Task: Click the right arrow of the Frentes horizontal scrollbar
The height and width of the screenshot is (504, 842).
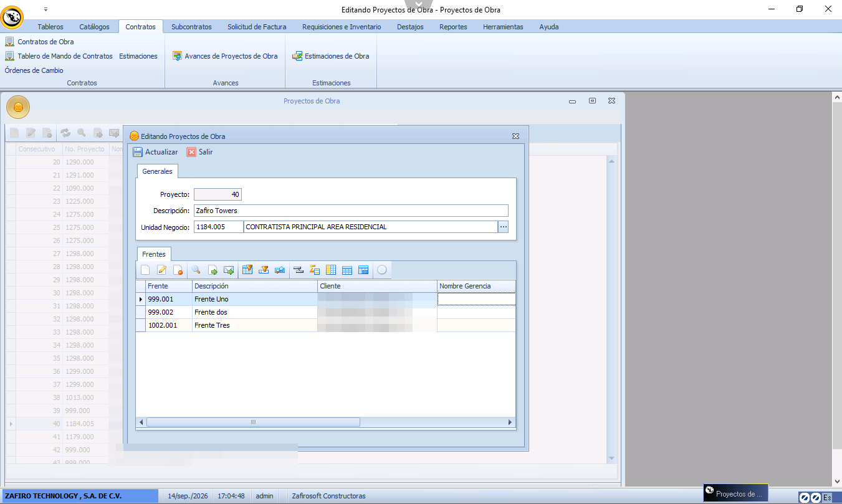Action: 510,422
